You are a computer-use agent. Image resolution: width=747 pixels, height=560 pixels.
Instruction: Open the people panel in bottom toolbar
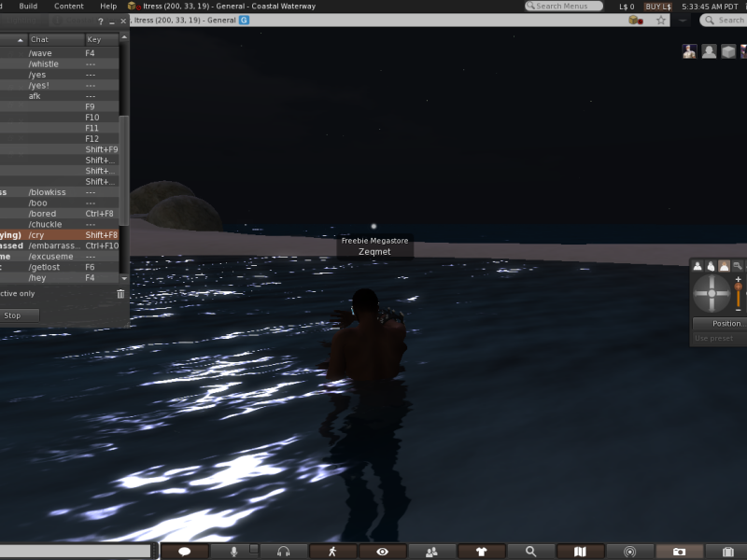431,552
